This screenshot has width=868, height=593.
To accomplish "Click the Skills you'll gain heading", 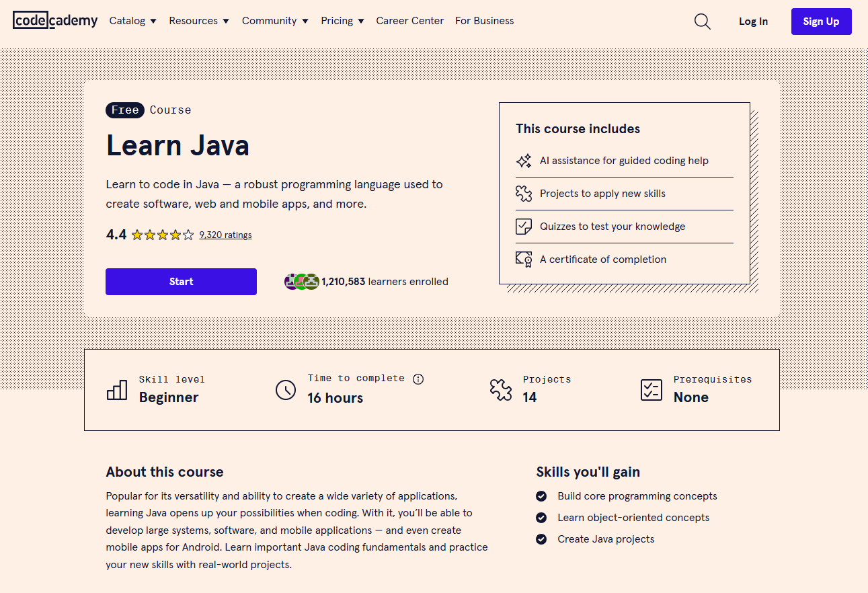I will point(588,472).
